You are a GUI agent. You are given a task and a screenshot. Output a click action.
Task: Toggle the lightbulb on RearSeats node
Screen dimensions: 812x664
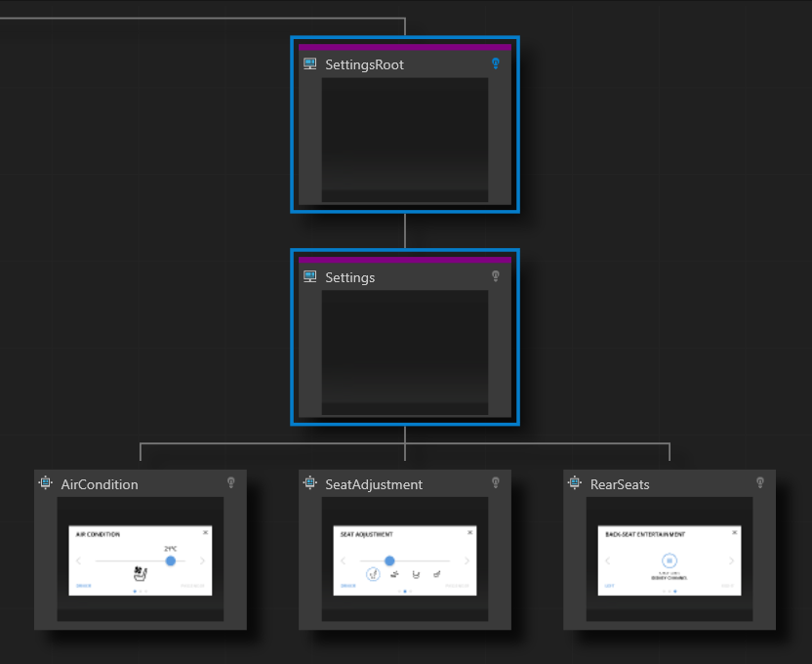pyautogui.click(x=760, y=482)
